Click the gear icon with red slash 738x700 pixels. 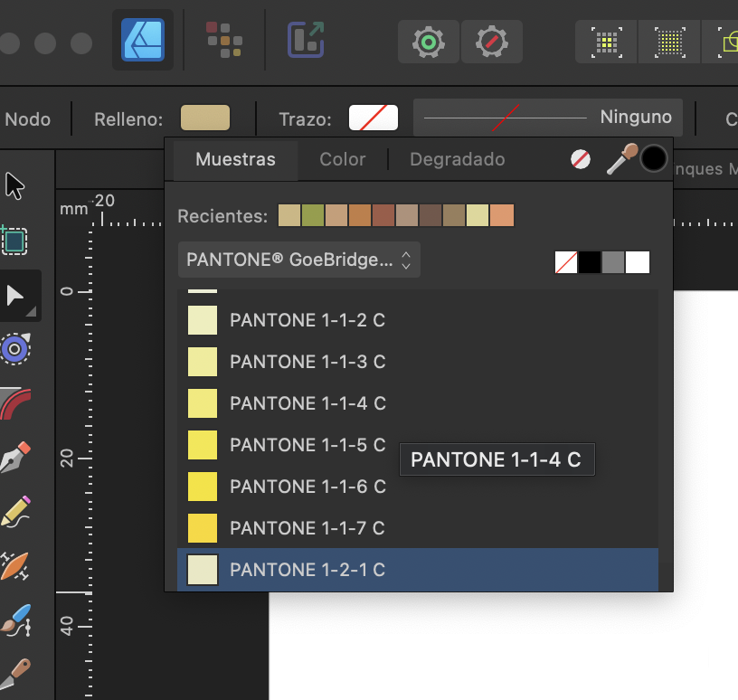[492, 42]
